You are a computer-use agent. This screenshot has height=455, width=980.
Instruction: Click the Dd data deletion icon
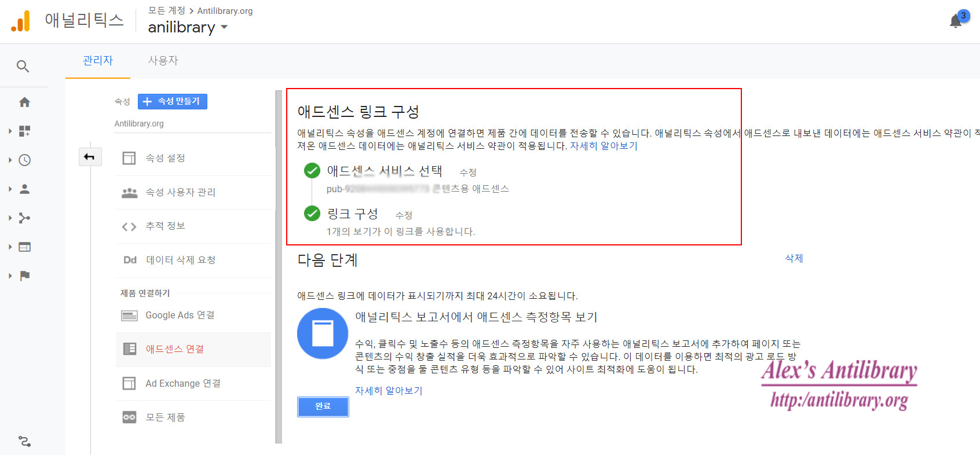pyautogui.click(x=130, y=260)
